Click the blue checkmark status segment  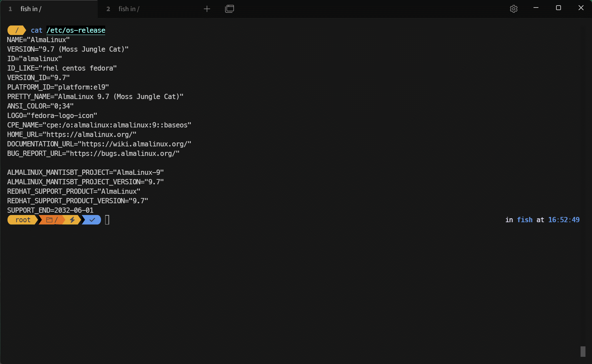pos(92,220)
